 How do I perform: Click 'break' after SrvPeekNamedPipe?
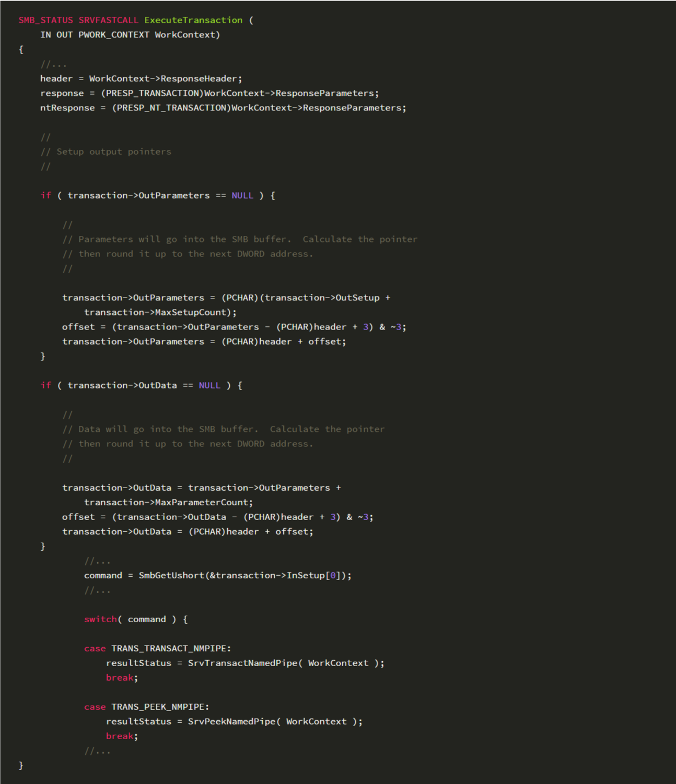(120, 736)
